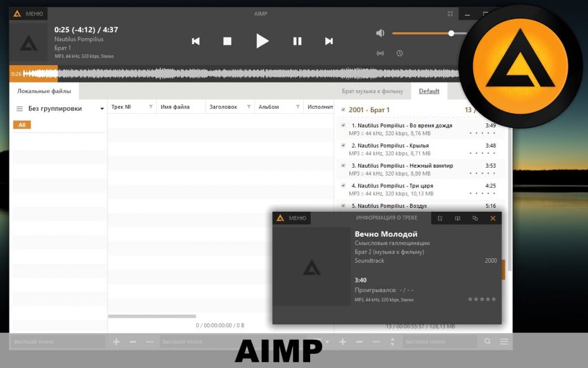Uncheck track 3 Нежный вампир

(x=343, y=165)
